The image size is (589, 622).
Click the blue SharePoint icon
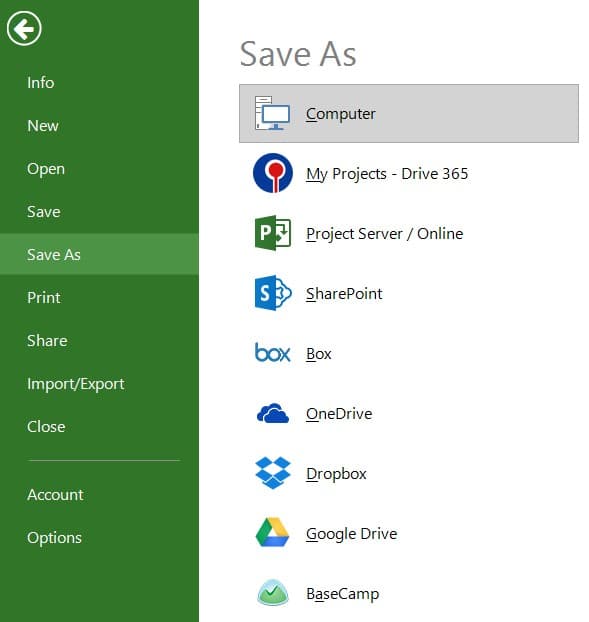[x=273, y=293]
